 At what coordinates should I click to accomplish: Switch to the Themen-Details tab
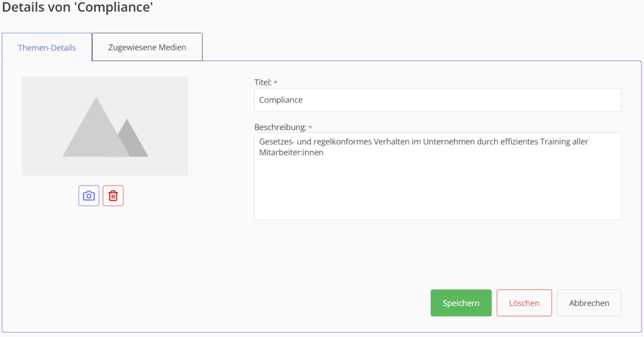(47, 47)
